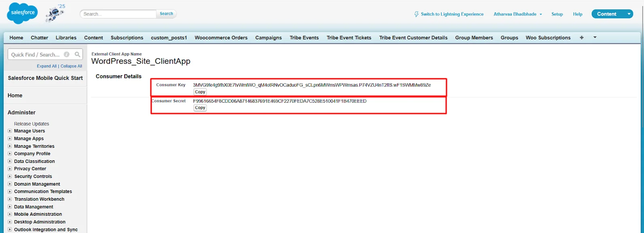
Task: Open Salesforce Mobile Quick Start
Action: [45, 78]
